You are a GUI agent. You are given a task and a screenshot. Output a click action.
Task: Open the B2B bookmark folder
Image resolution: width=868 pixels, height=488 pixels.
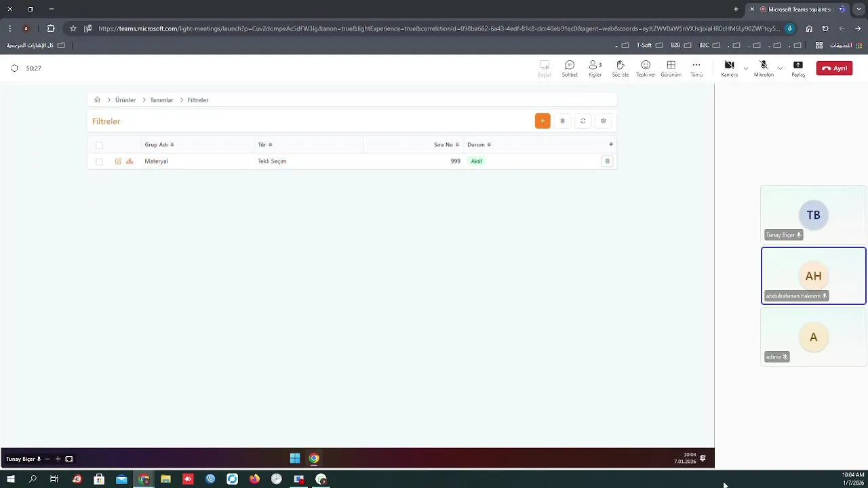click(x=681, y=45)
